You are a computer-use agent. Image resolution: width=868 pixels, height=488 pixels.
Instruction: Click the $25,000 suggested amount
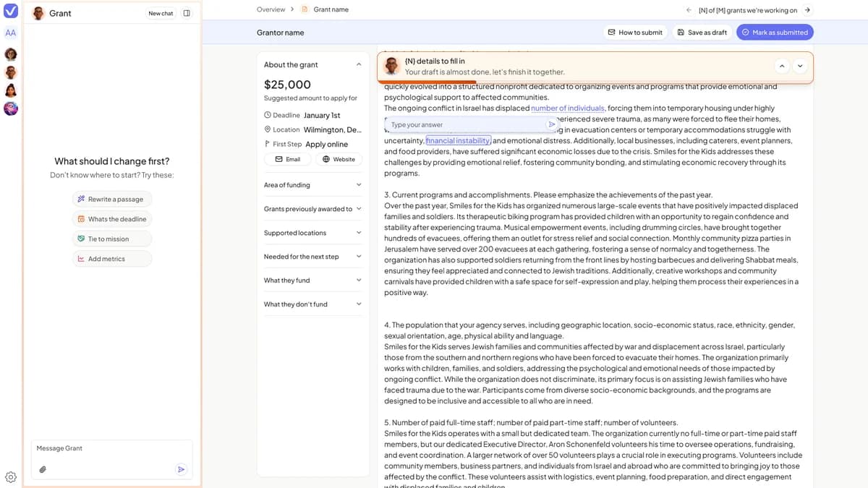point(287,85)
